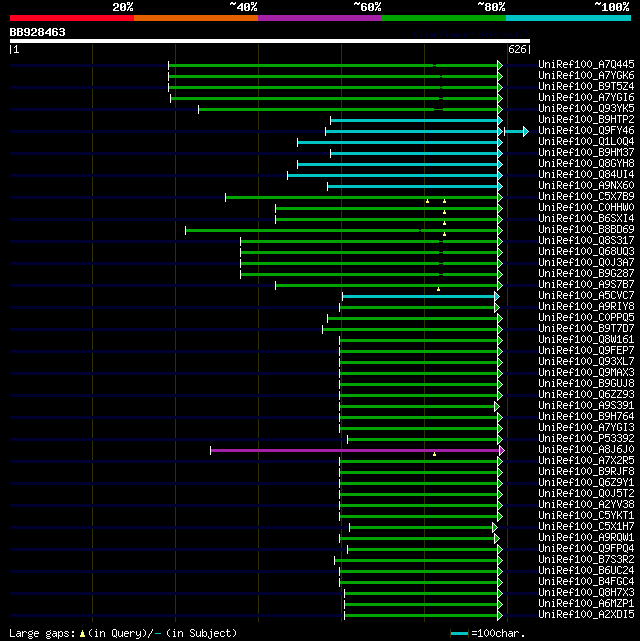This screenshot has width=640, height=641.
Task: Select the UniRef100_Q0J5T2 label
Action: [586, 494]
